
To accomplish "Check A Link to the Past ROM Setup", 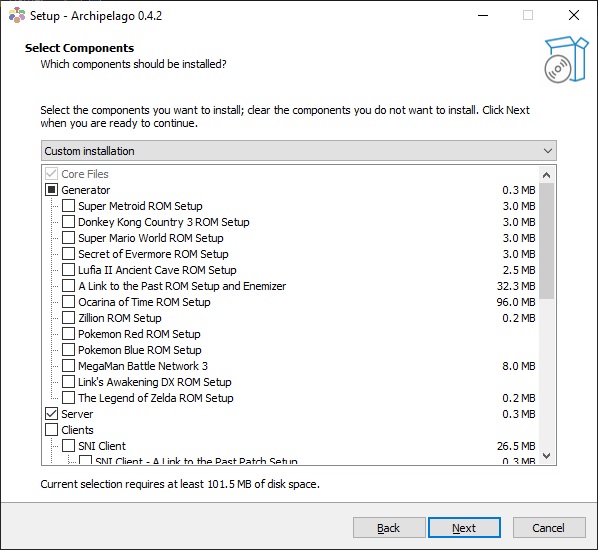I will 68,286.
